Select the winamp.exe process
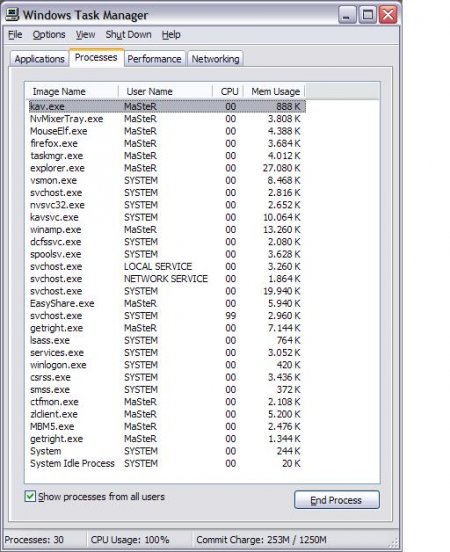Screen dimensions: 450x552 [x=167, y=230]
